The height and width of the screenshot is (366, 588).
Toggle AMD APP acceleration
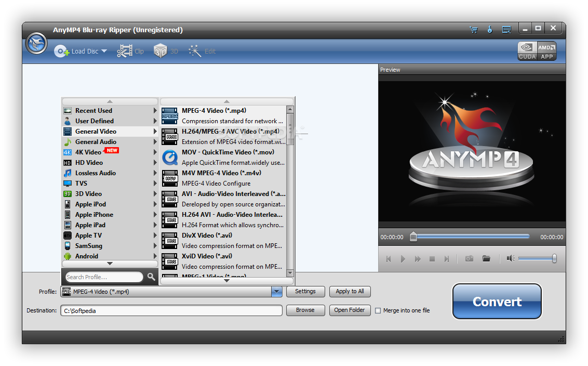tap(547, 51)
